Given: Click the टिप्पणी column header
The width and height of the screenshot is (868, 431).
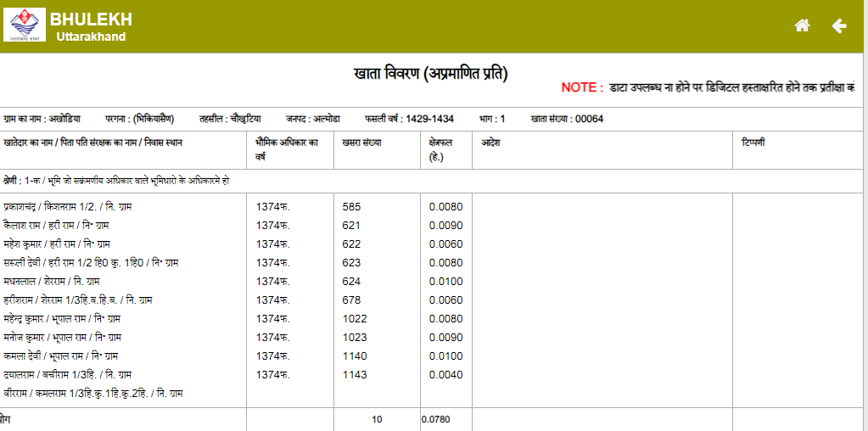Looking at the screenshot, I should click(x=753, y=143).
